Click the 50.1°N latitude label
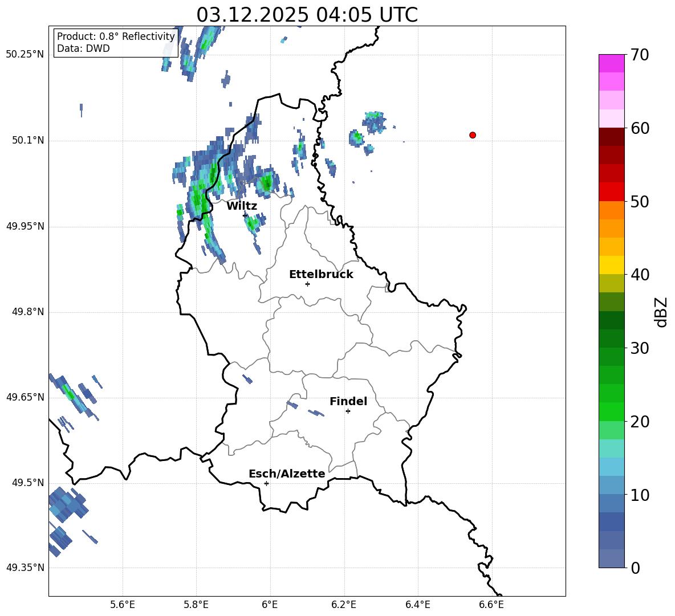 [27, 141]
